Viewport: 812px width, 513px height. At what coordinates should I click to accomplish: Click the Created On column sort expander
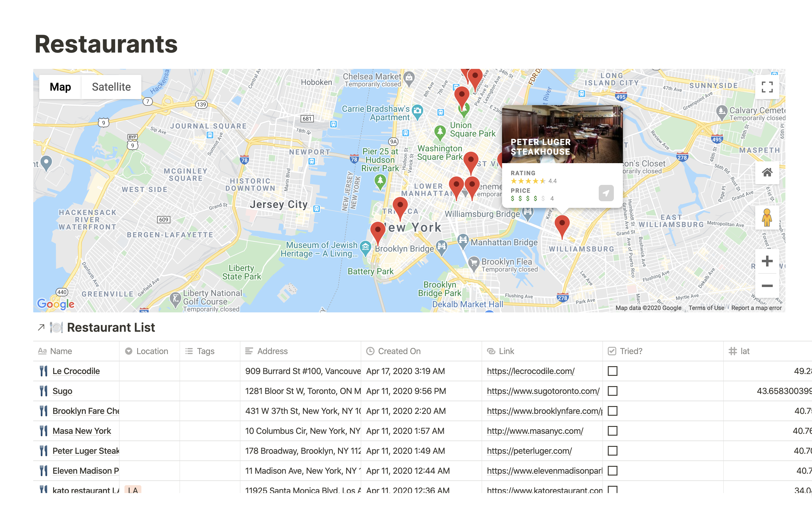400,351
